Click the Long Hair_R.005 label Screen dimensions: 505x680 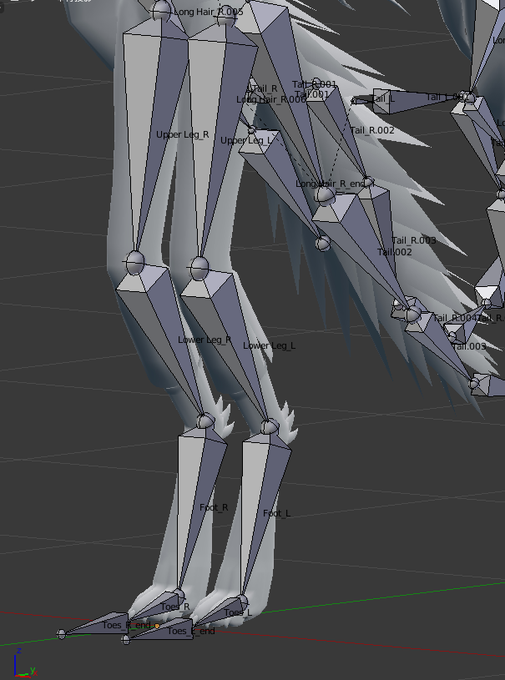coord(208,12)
